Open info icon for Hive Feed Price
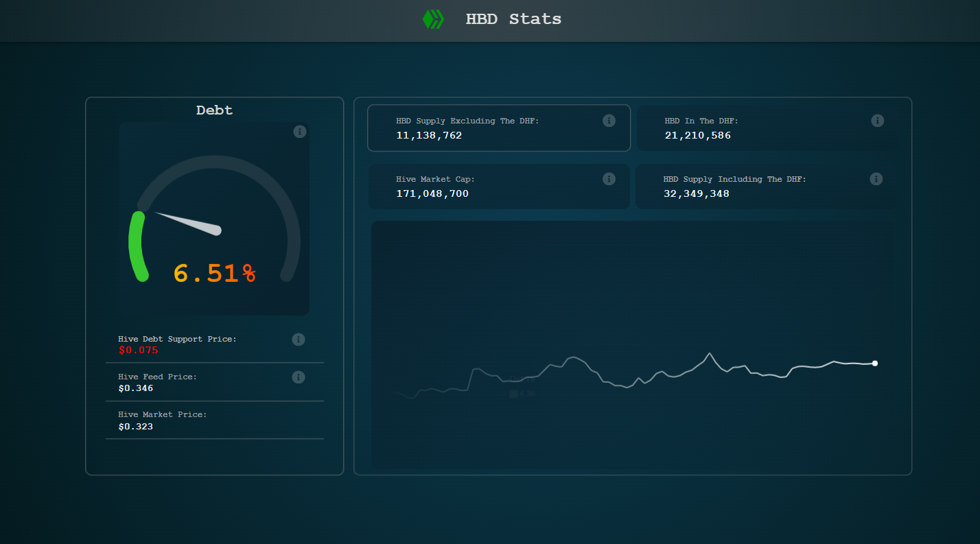Screen dimensions: 980x544 coord(299,377)
